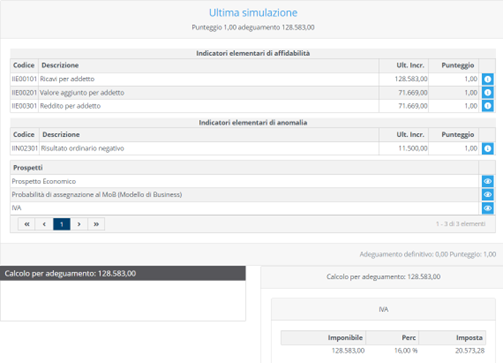Click Valore aggiunto per addetto description

[82, 92]
